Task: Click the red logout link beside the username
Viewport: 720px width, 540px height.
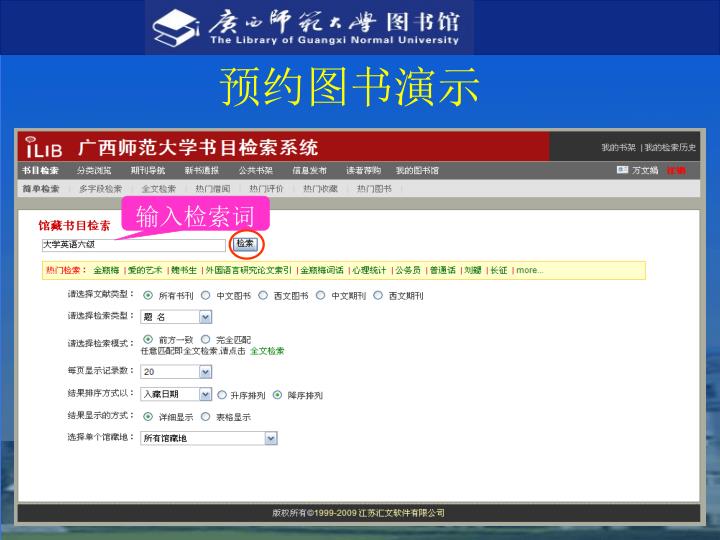Action: (x=676, y=170)
